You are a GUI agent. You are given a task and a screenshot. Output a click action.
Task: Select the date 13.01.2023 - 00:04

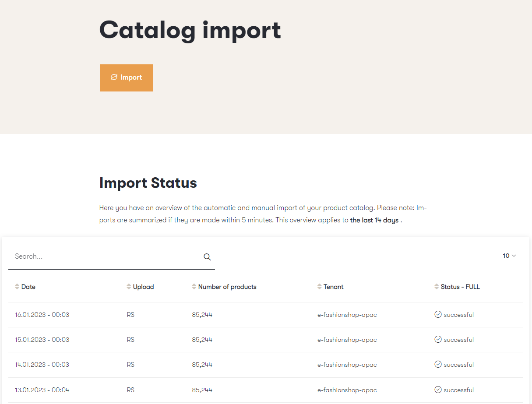click(x=42, y=390)
